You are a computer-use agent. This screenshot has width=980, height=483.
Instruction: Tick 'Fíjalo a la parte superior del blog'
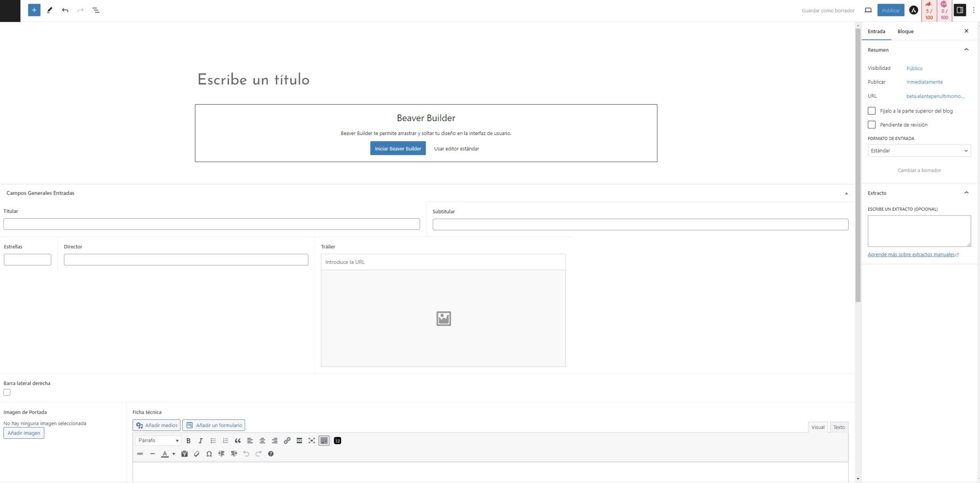pyautogui.click(x=871, y=110)
